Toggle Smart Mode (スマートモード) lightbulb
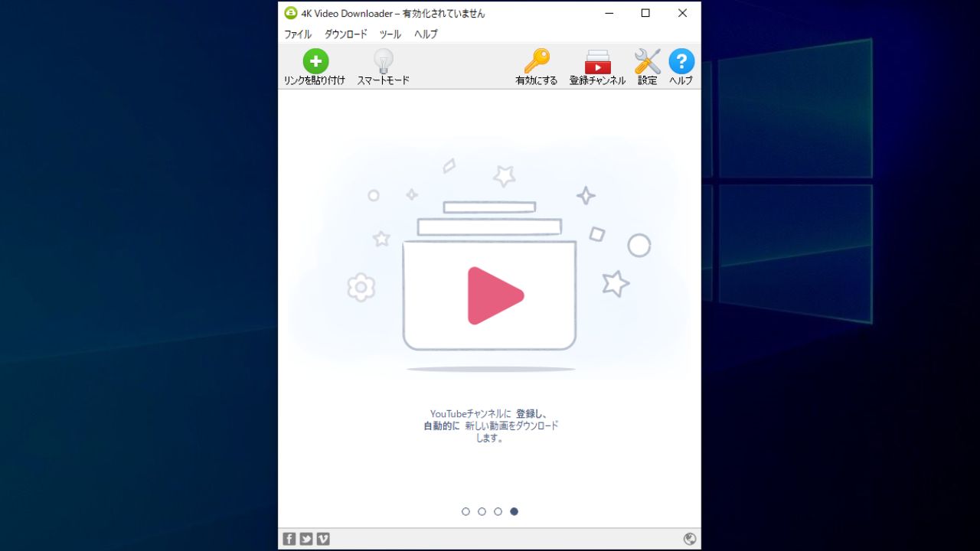The width and height of the screenshot is (980, 551). tap(383, 61)
